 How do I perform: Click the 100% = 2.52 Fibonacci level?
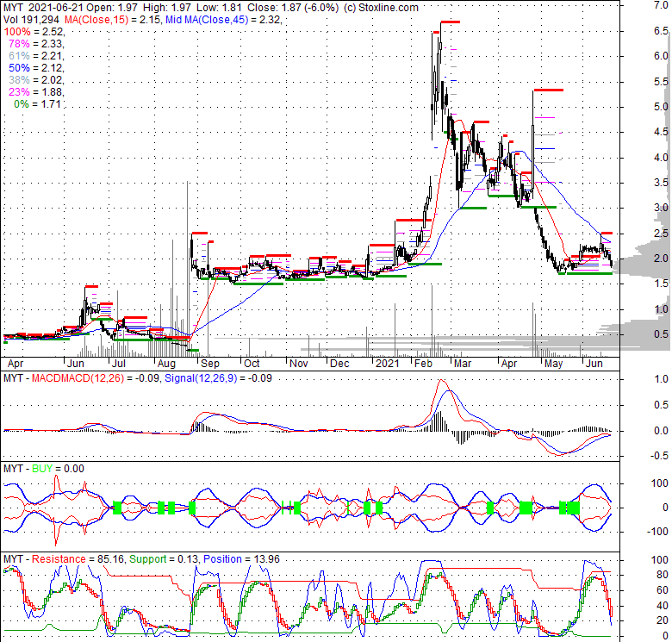pos(34,32)
